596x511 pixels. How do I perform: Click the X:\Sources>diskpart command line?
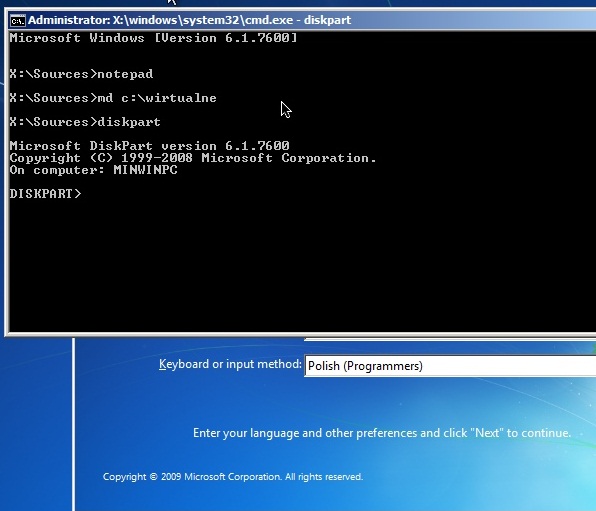point(85,122)
